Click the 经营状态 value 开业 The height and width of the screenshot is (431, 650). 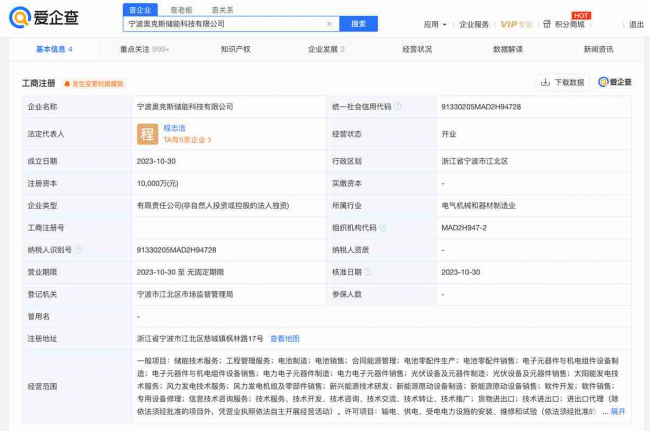(x=449, y=134)
